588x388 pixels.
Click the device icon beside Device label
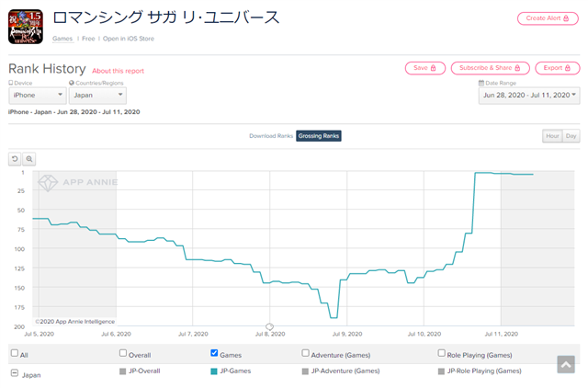(x=11, y=83)
